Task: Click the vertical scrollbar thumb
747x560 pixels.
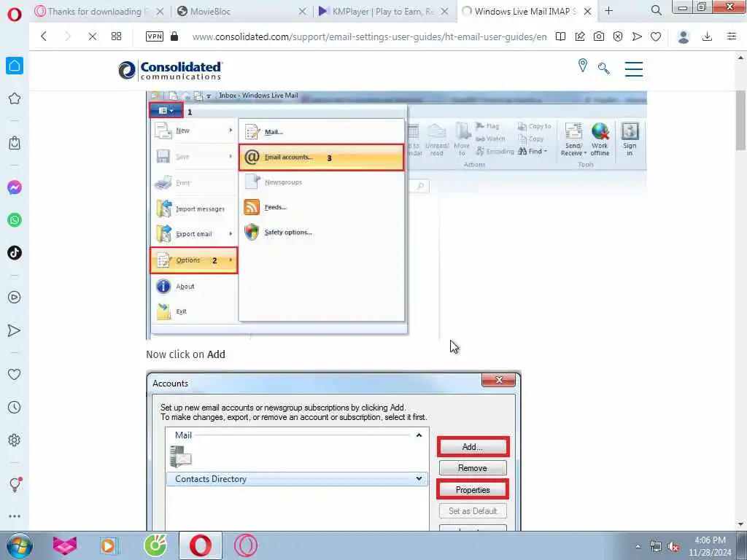Action: pyautogui.click(x=741, y=120)
